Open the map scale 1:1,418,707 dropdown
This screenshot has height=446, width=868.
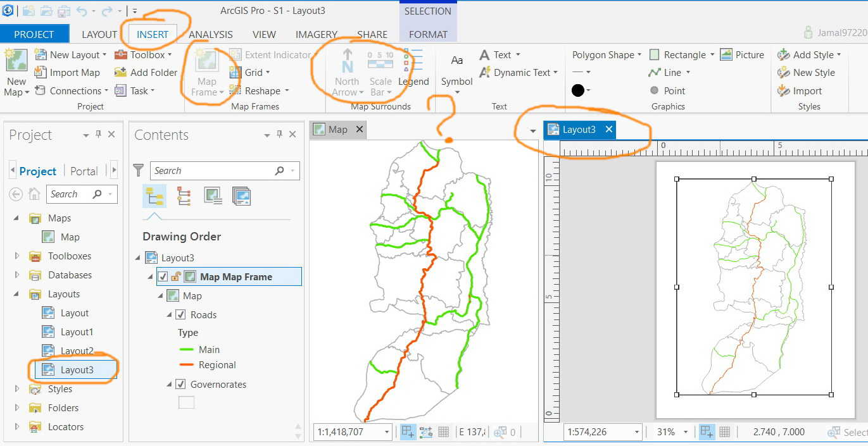(387, 432)
